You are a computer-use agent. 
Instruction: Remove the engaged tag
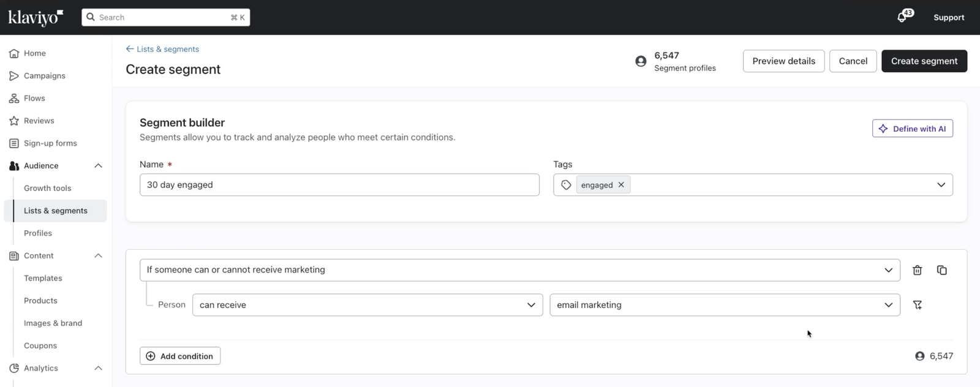621,185
